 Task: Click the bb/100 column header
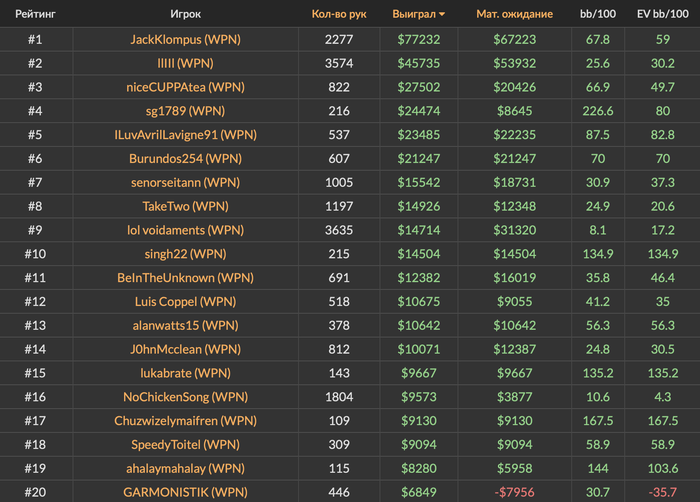click(x=598, y=14)
